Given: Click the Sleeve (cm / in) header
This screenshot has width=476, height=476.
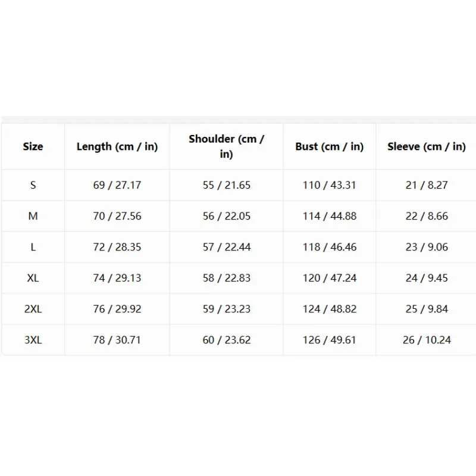Looking at the screenshot, I should (x=427, y=146).
